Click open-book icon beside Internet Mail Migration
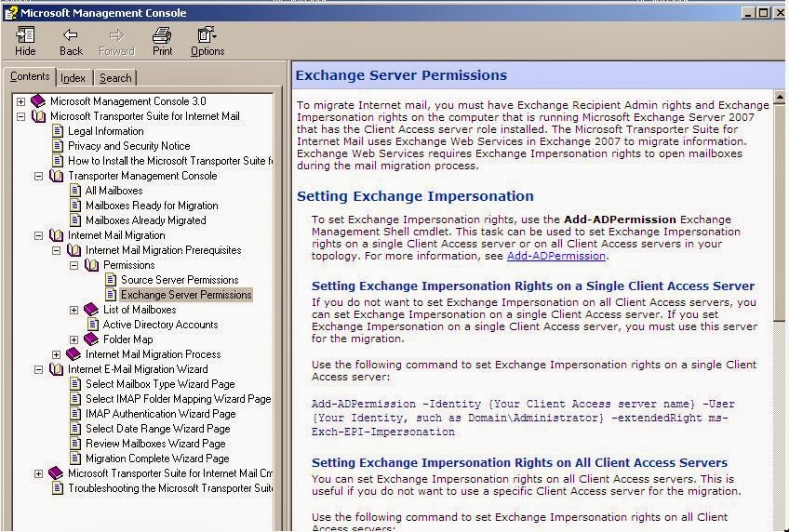The width and height of the screenshot is (789, 532). pyautogui.click(x=57, y=234)
